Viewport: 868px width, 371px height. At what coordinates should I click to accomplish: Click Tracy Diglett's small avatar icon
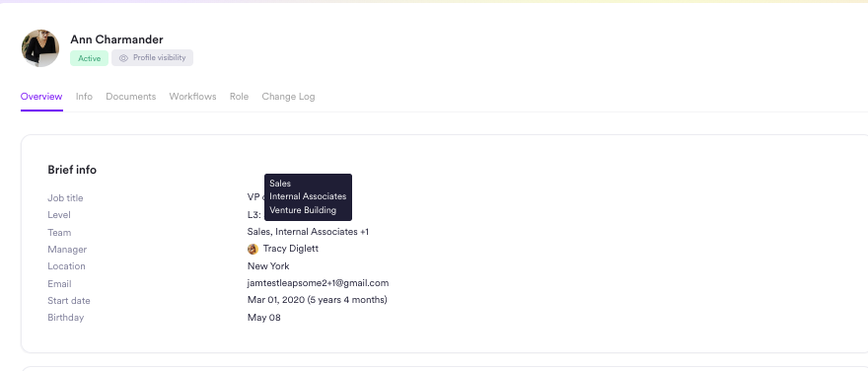tap(253, 250)
